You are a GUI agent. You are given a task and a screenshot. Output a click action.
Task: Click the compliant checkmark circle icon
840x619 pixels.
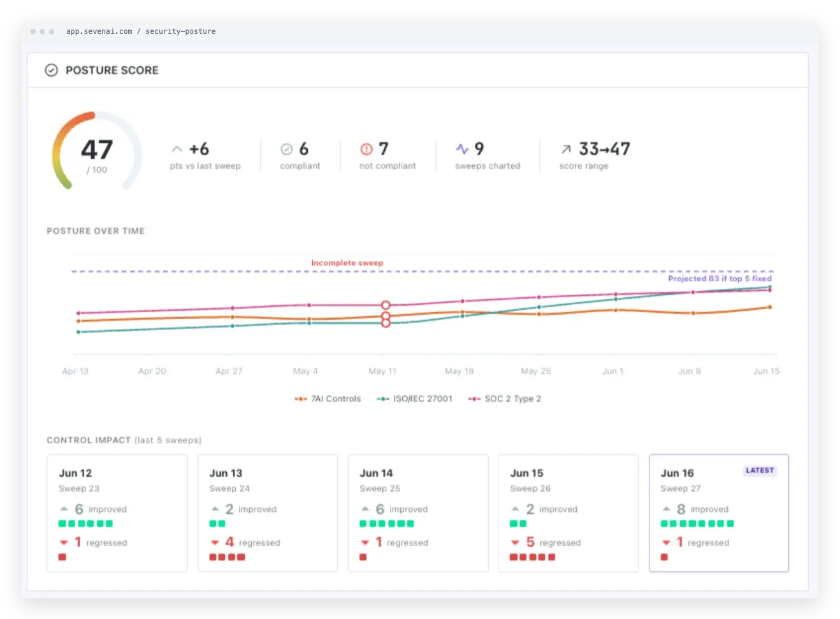click(287, 149)
